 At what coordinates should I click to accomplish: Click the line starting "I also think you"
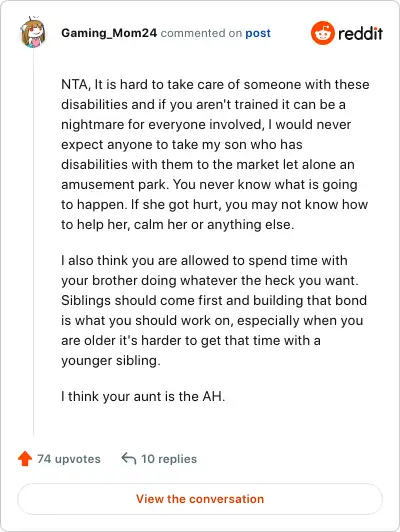(204, 261)
